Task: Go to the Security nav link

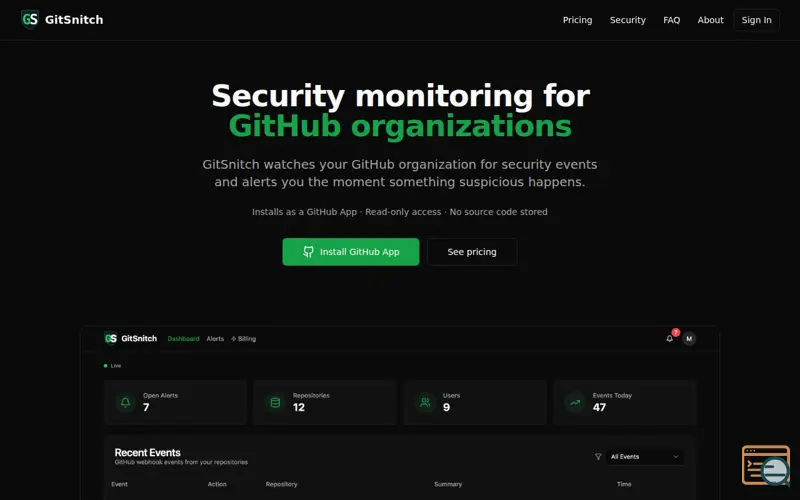Action: [628, 20]
